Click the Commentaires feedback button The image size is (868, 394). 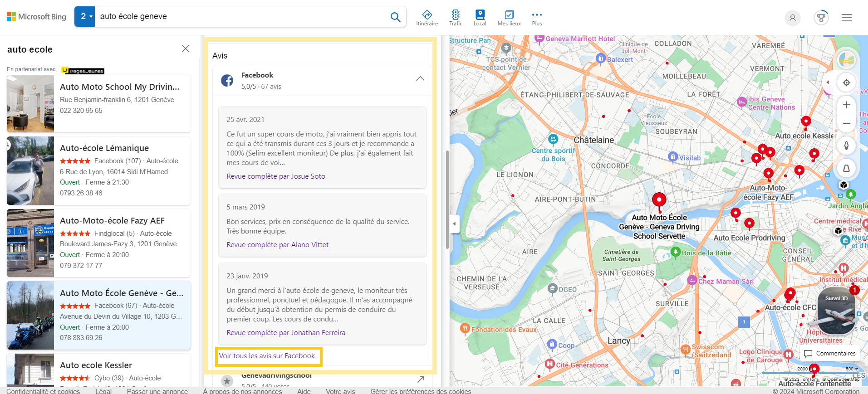click(830, 354)
